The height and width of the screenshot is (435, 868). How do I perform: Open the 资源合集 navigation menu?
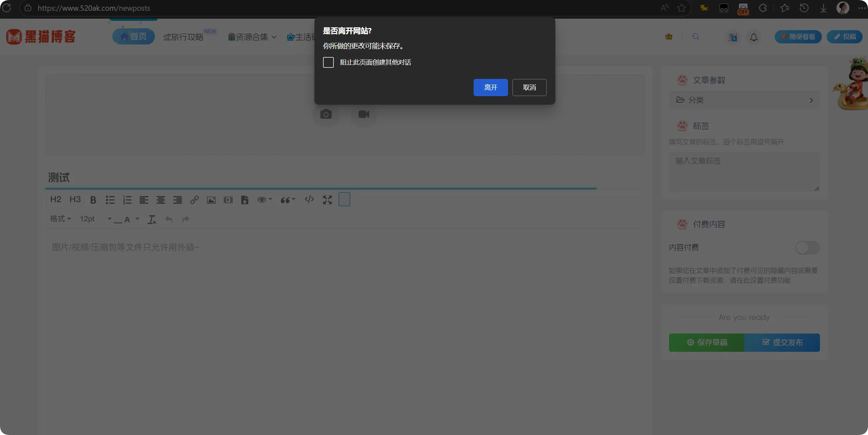click(x=252, y=37)
